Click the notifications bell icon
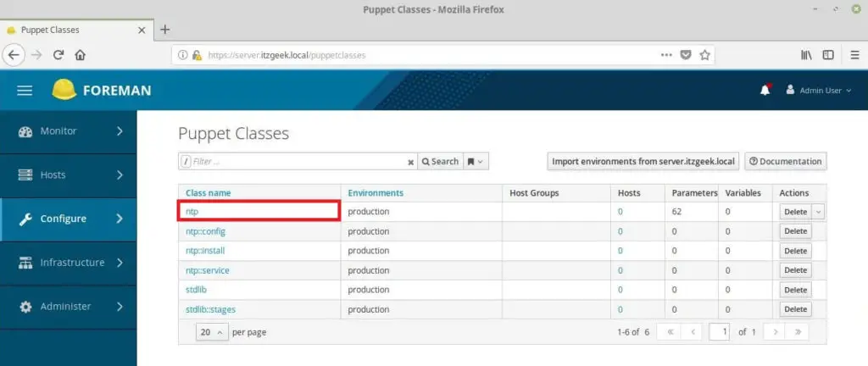This screenshot has width=868, height=366. [x=765, y=90]
